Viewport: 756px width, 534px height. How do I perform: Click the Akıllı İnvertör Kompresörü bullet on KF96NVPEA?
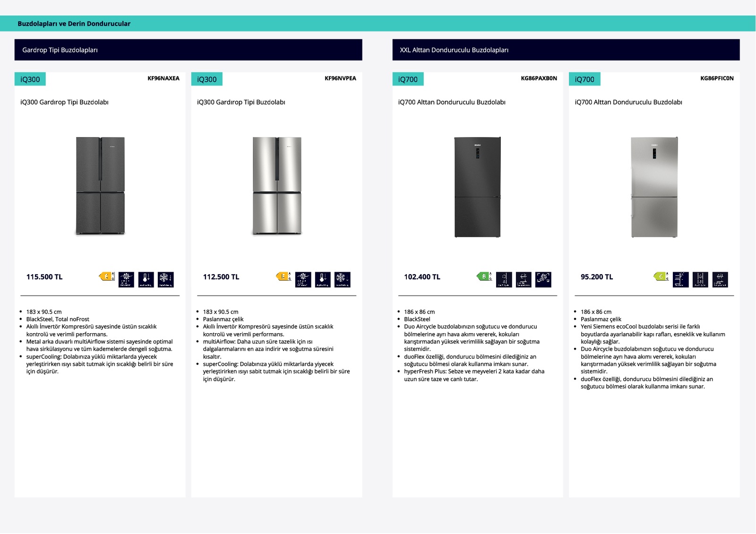point(268,330)
